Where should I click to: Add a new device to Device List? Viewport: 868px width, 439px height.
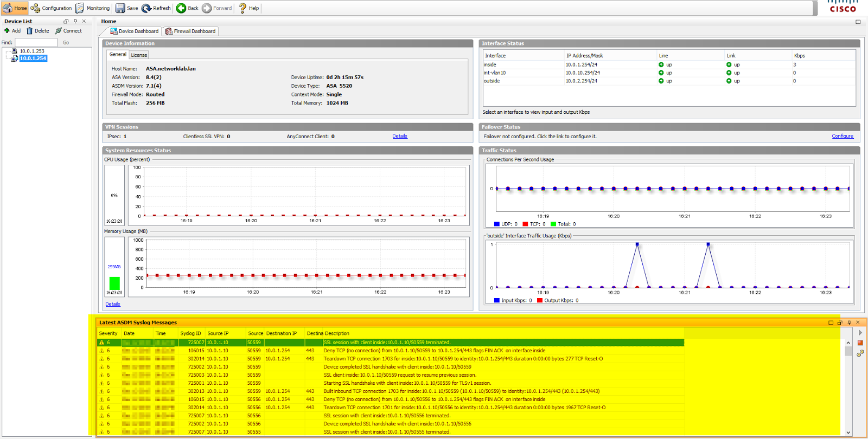[x=12, y=31]
